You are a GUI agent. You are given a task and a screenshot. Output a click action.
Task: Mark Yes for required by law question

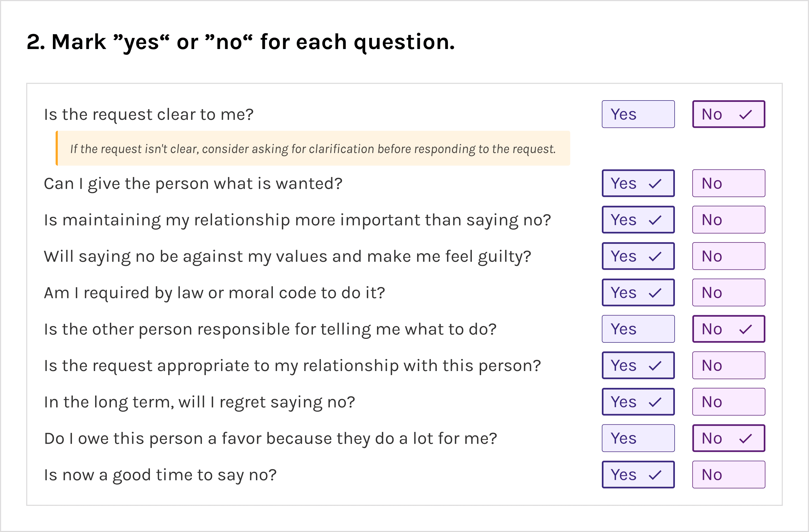point(638,293)
